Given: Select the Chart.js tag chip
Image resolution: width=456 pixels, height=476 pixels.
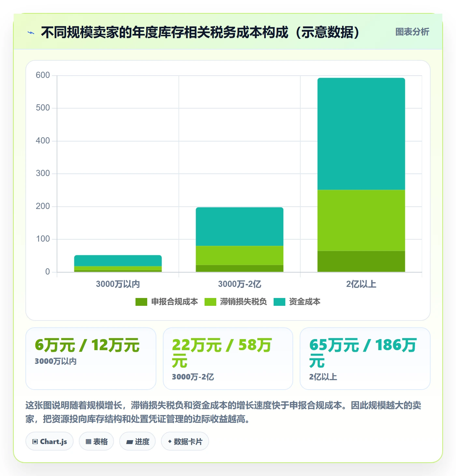Looking at the screenshot, I should click(x=50, y=441).
